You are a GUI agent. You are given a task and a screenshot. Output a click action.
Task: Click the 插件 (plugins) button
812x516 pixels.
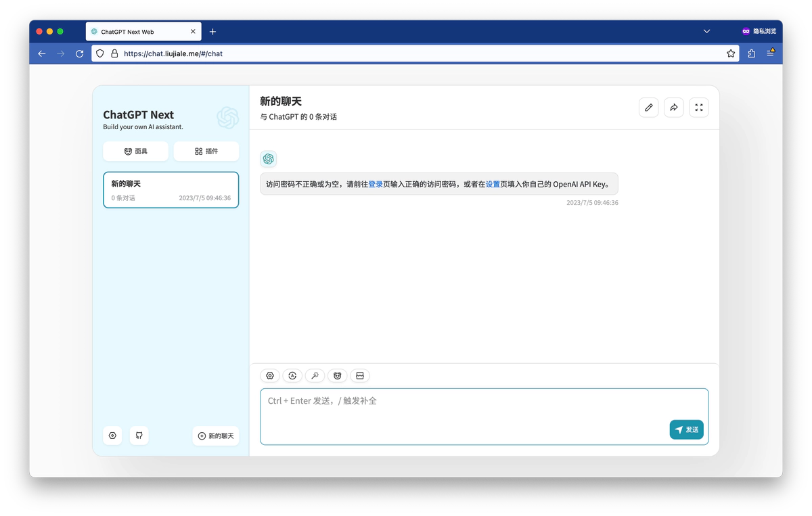click(206, 151)
